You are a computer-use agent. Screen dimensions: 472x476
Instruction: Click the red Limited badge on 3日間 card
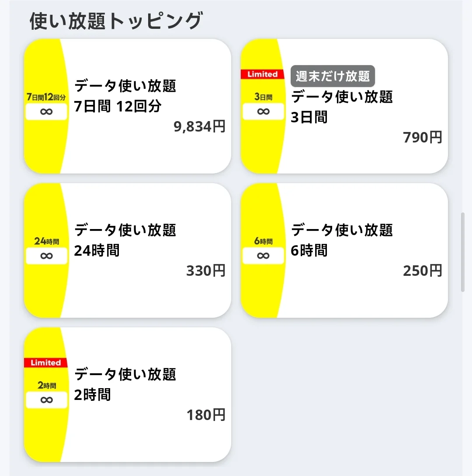[262, 74]
